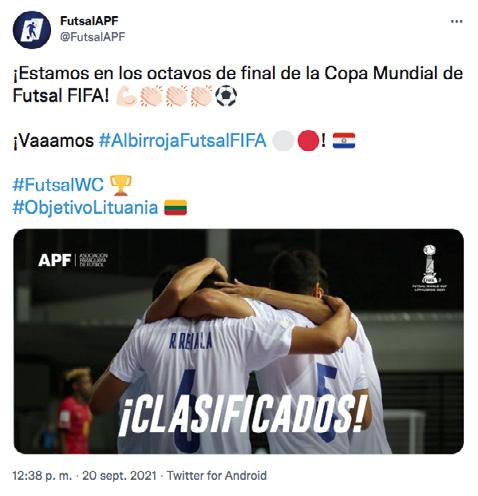Click the middle clapping hands emoji
This screenshot has width=478, height=496.
point(176,96)
